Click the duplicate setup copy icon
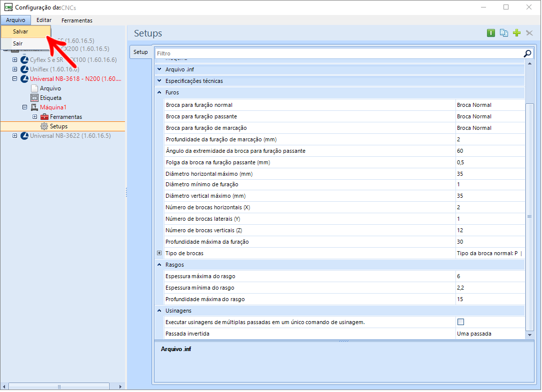 (x=504, y=33)
